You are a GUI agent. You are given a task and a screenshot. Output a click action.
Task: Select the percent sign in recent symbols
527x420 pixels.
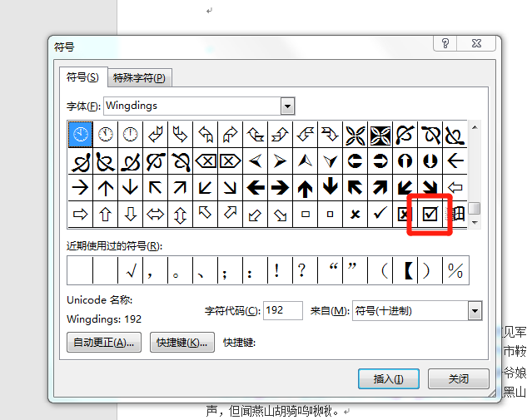coord(455,270)
